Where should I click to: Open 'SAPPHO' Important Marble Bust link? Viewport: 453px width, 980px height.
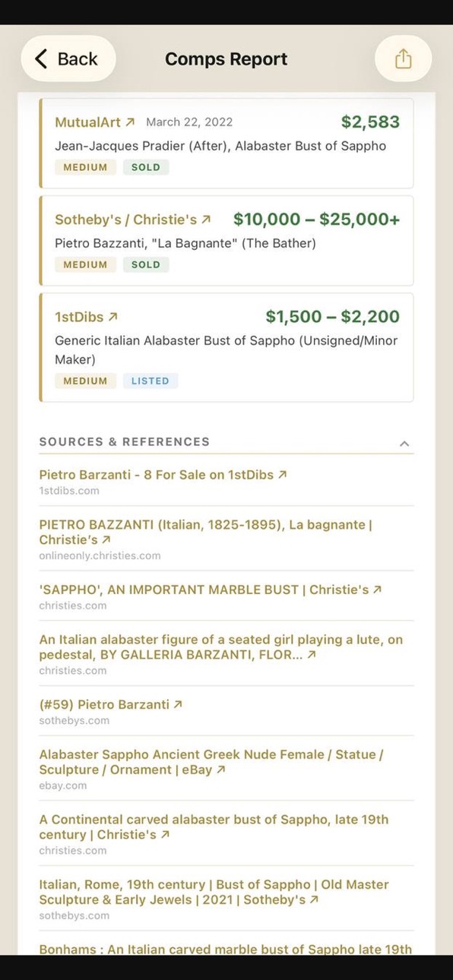click(211, 590)
